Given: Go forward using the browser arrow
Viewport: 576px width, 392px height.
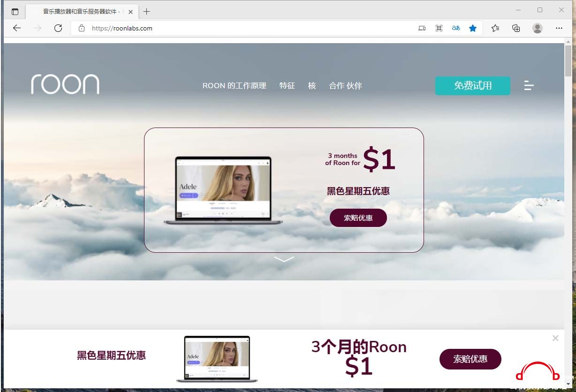Looking at the screenshot, I should (x=38, y=28).
